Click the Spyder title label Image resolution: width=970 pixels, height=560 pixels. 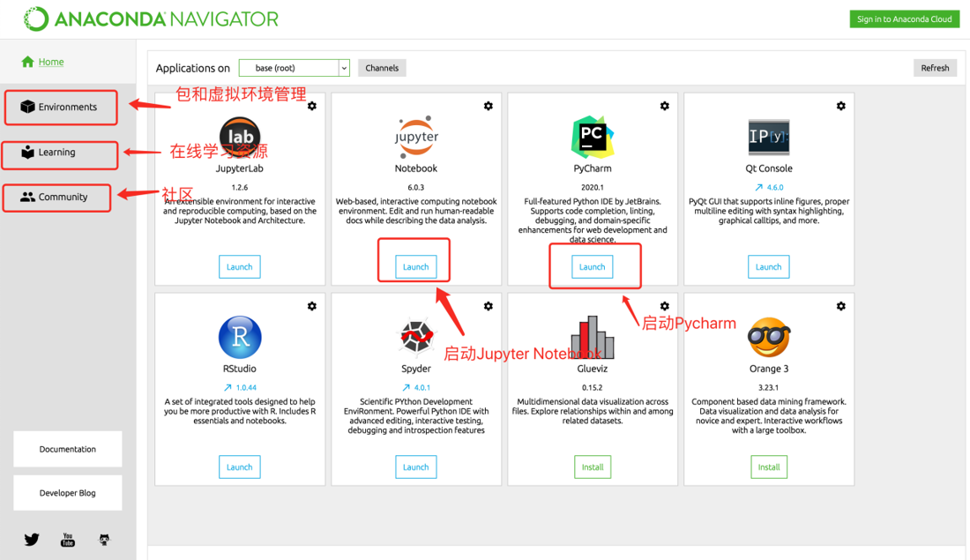[x=415, y=369]
